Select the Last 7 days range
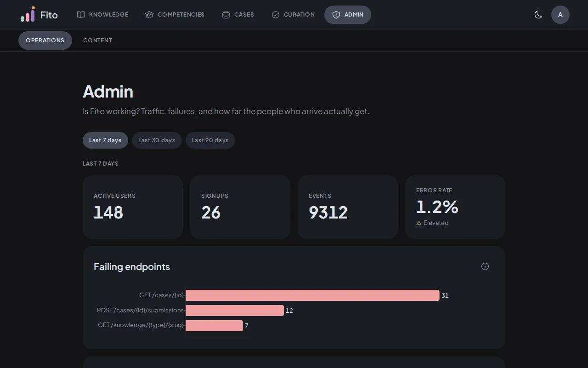588x368 pixels. [x=105, y=140]
